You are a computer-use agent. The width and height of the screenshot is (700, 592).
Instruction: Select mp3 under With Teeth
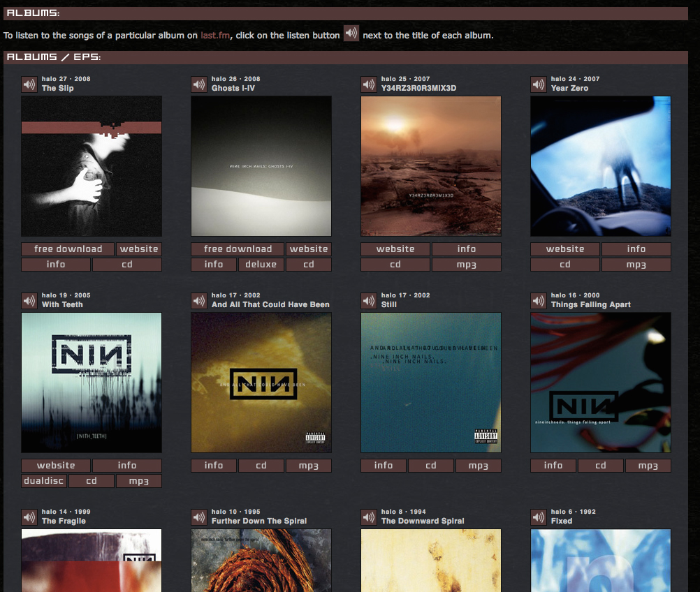tap(139, 481)
